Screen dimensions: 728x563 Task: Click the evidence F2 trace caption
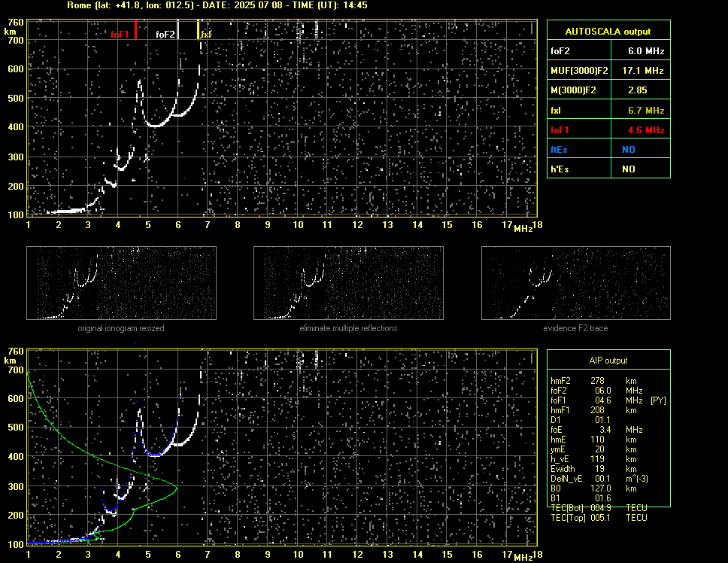pos(576,328)
